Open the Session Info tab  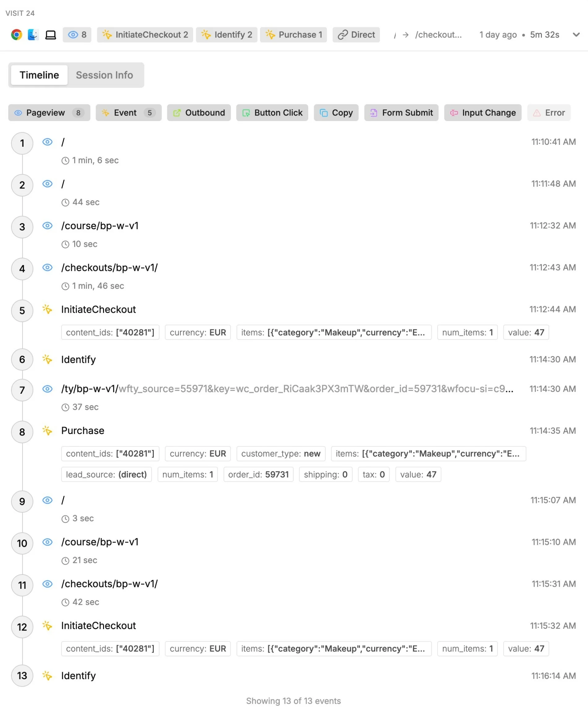coord(104,75)
